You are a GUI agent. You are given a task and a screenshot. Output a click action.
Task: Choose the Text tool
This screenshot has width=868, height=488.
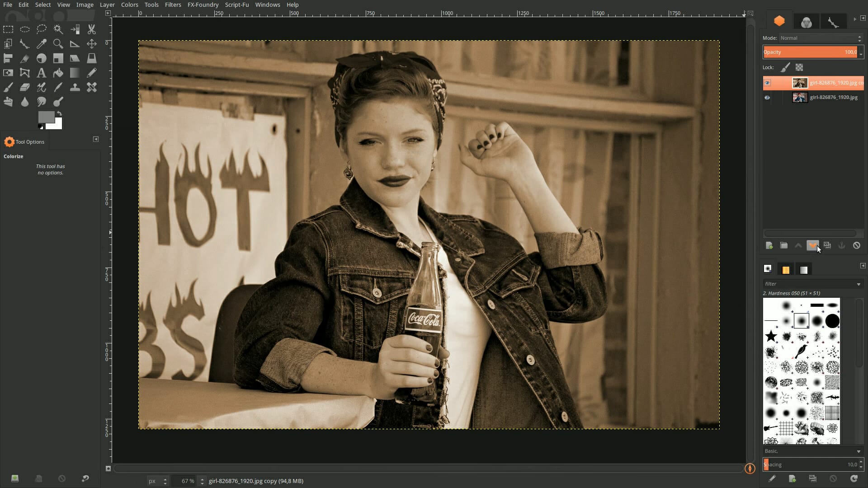pyautogui.click(x=41, y=73)
